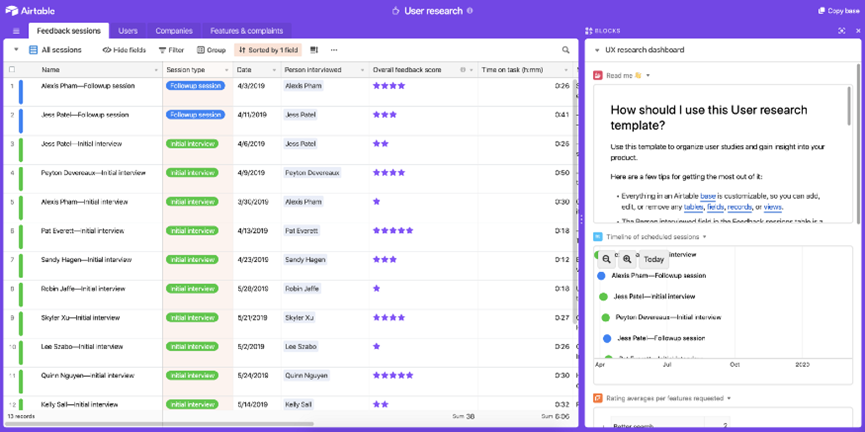Switch to the Users tab
Viewport: 865px width, 432px height.
pos(128,31)
